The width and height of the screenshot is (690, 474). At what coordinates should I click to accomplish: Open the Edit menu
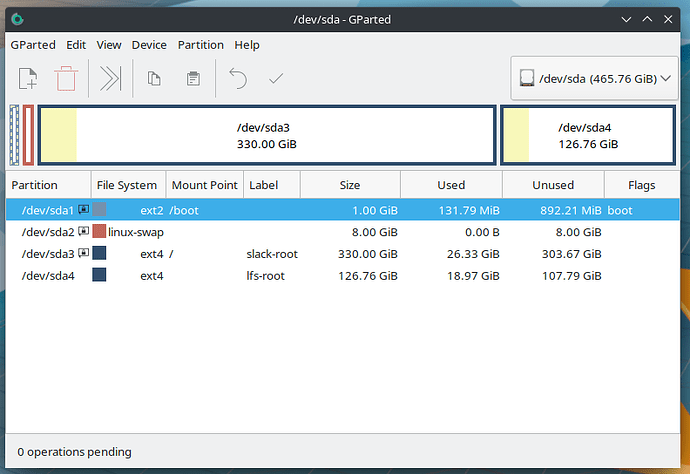coord(76,45)
